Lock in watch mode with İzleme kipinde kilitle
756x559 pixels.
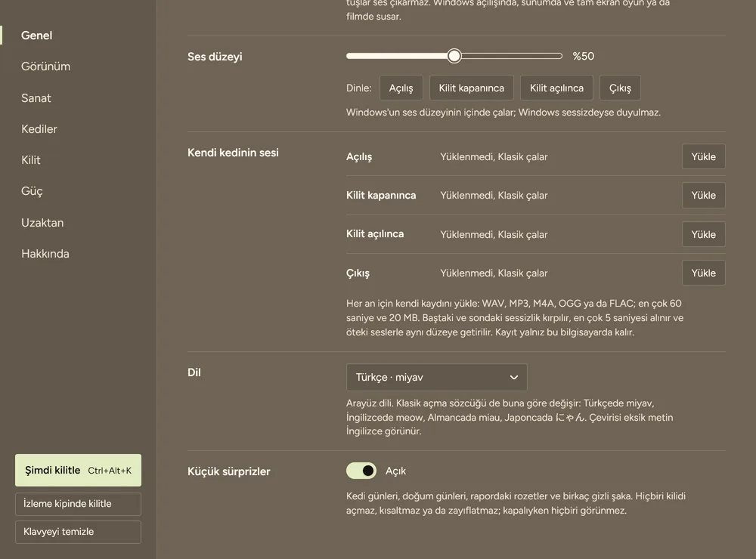78,504
